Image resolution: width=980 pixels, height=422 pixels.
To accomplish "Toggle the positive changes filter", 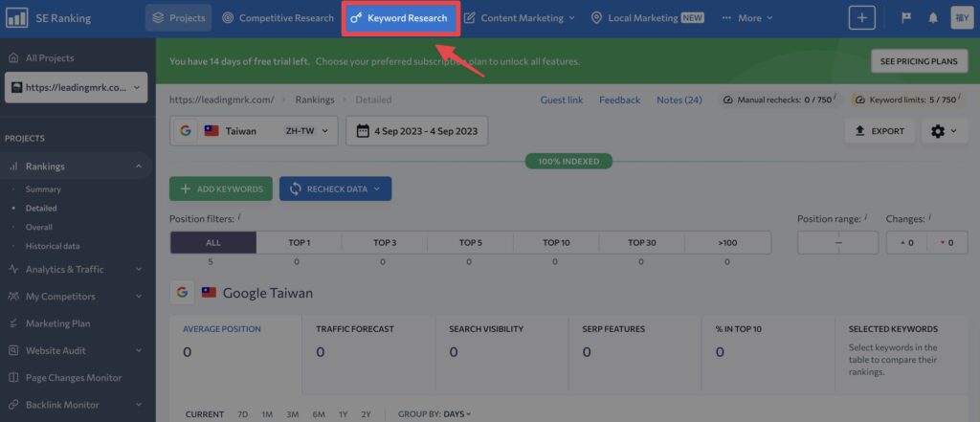I will [x=907, y=242].
